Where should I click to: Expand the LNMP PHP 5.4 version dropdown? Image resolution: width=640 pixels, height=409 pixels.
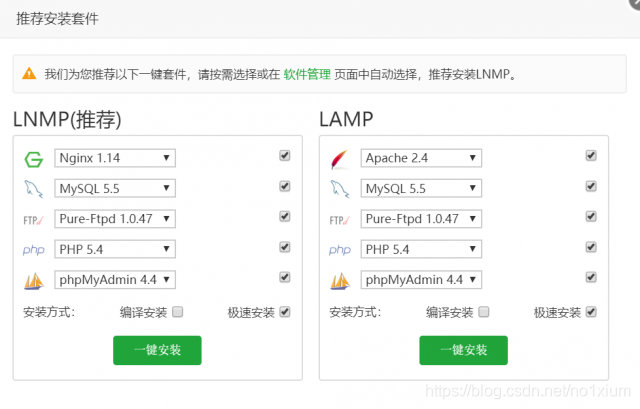[x=115, y=249]
